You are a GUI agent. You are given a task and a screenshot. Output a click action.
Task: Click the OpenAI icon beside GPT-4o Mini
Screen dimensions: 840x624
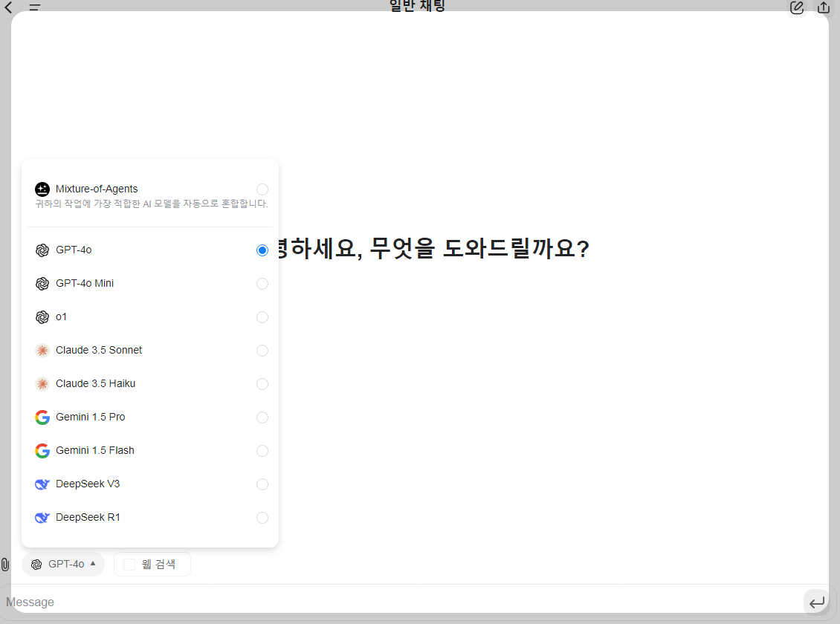(42, 284)
